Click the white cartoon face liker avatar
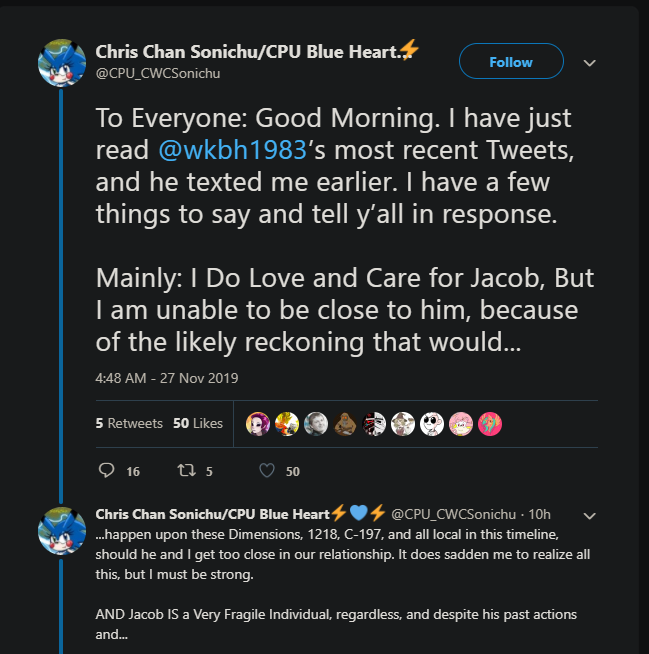This screenshot has height=654, width=649. coord(432,424)
